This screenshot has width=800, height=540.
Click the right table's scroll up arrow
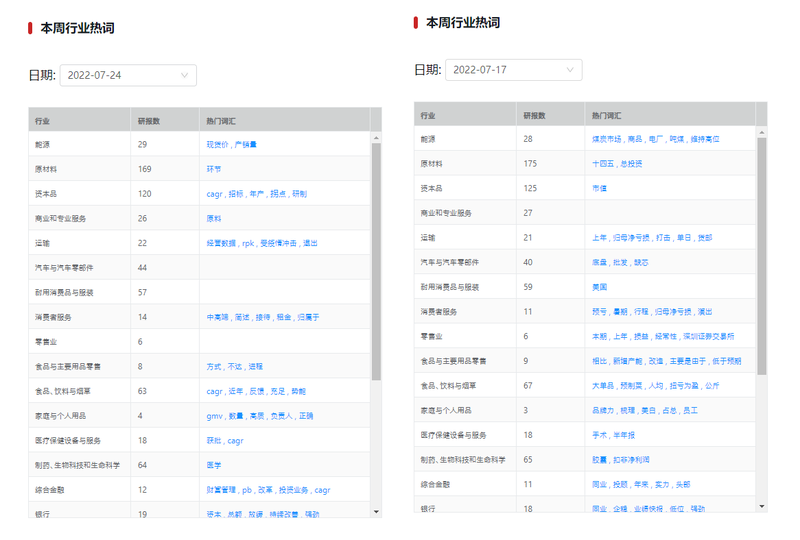pos(762,132)
